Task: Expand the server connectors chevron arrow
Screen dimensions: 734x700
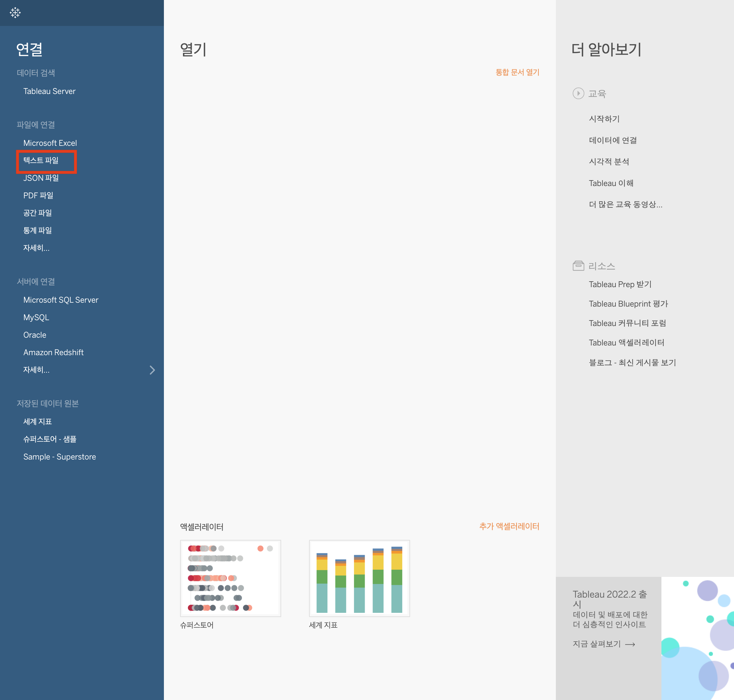Action: pyautogui.click(x=152, y=370)
